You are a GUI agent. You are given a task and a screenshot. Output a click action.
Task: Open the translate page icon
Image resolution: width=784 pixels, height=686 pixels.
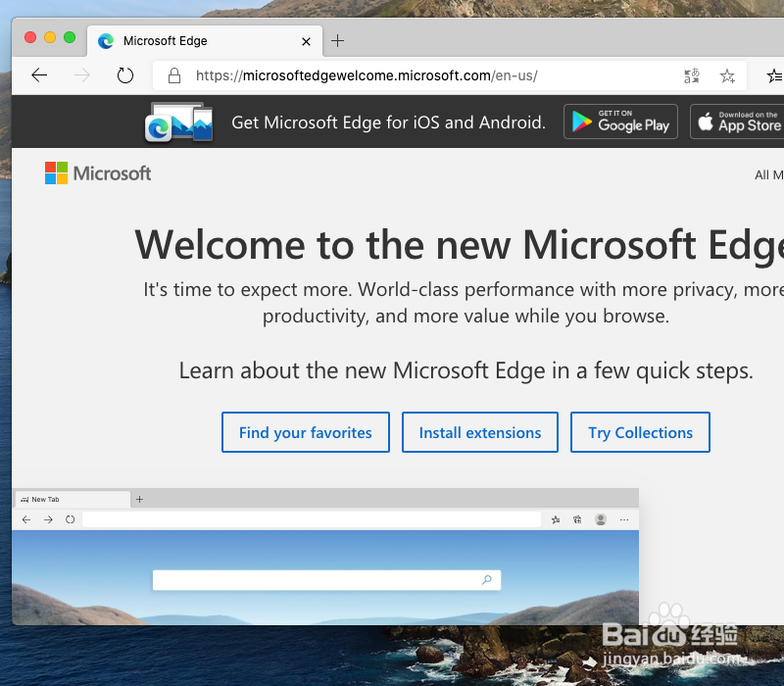(692, 75)
